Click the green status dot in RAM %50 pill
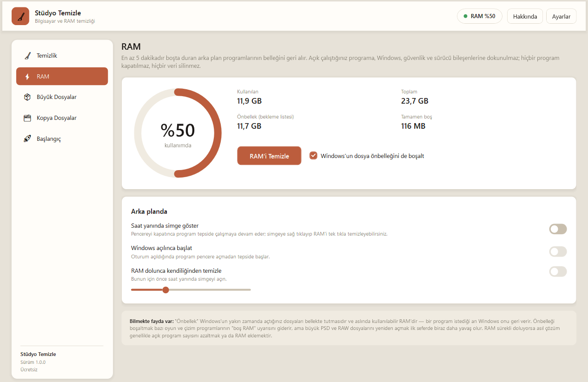This screenshot has height=382, width=588. click(465, 16)
